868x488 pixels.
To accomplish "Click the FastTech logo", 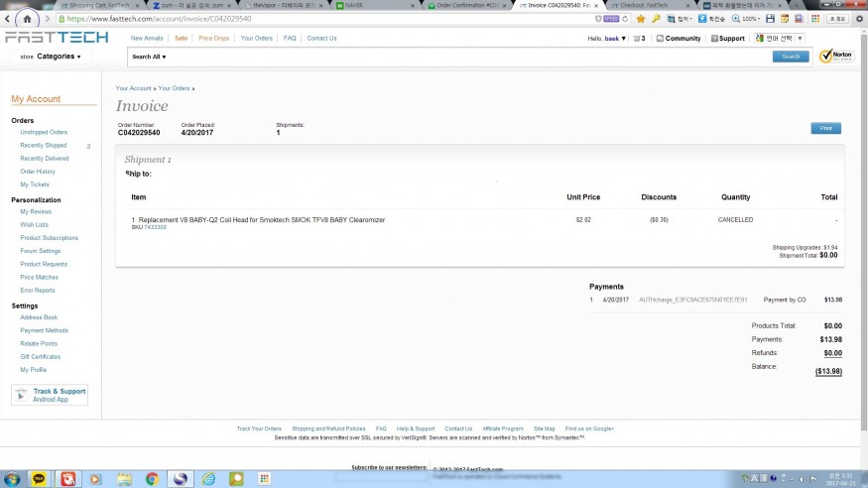I will pos(57,37).
